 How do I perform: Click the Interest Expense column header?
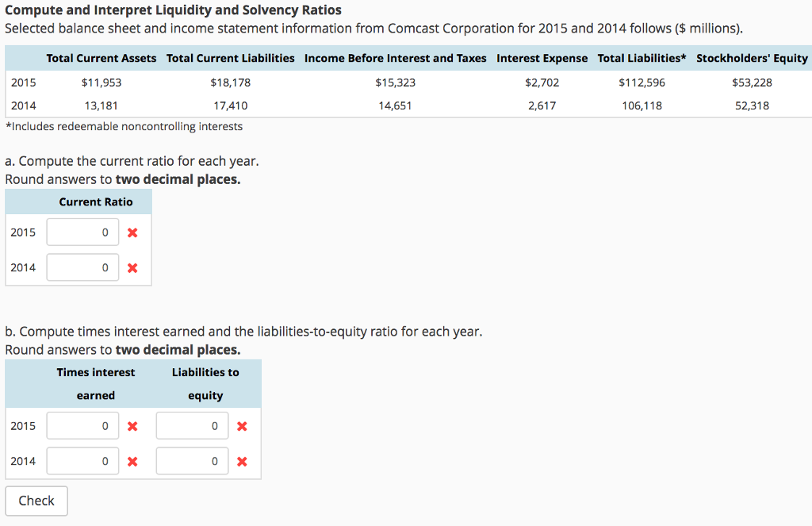[x=542, y=58]
